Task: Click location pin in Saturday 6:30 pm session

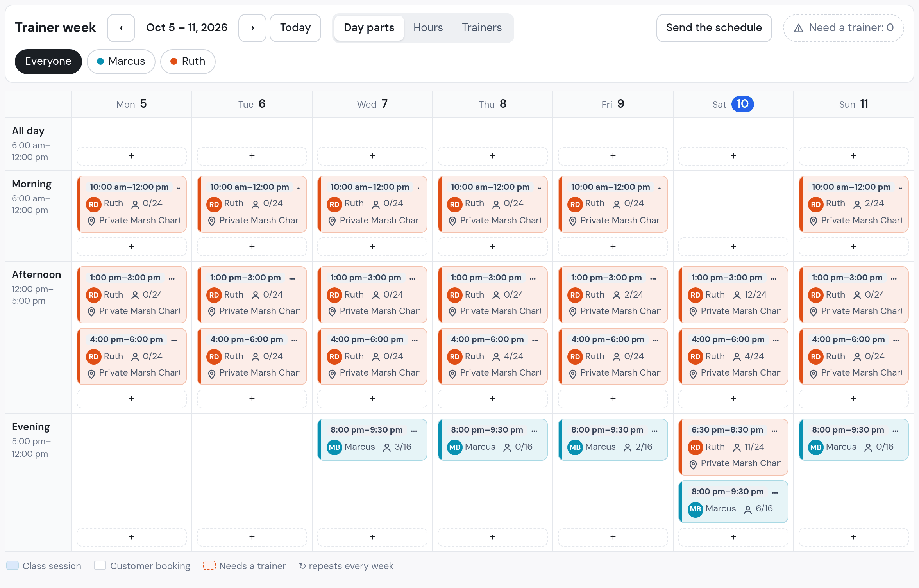Action: (693, 464)
